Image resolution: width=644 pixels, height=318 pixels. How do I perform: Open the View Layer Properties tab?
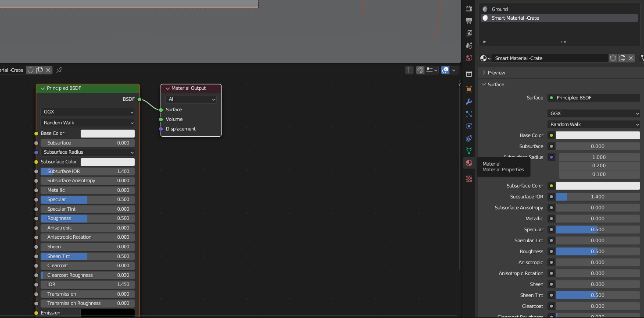[469, 33]
